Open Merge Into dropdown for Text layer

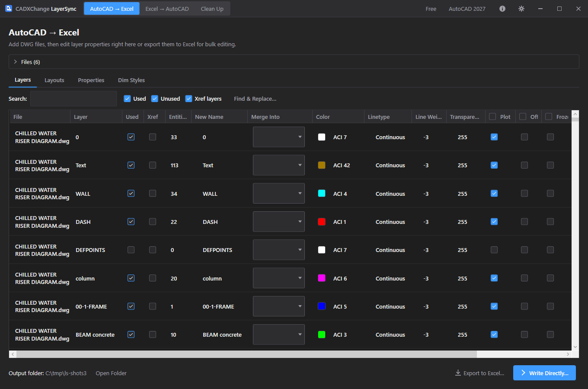(x=279, y=165)
